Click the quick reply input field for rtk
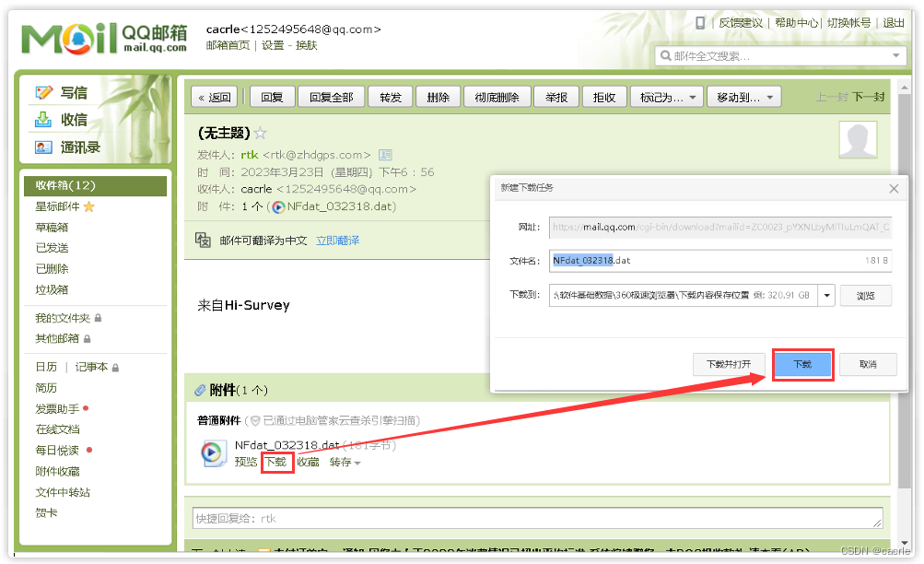The height and width of the screenshot is (564, 924). click(x=534, y=518)
